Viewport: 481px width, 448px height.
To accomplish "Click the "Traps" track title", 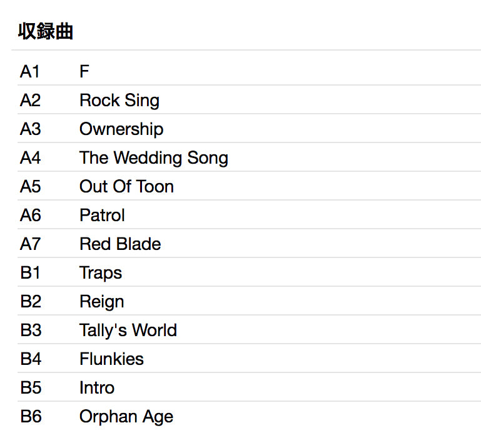I will pos(101,273).
